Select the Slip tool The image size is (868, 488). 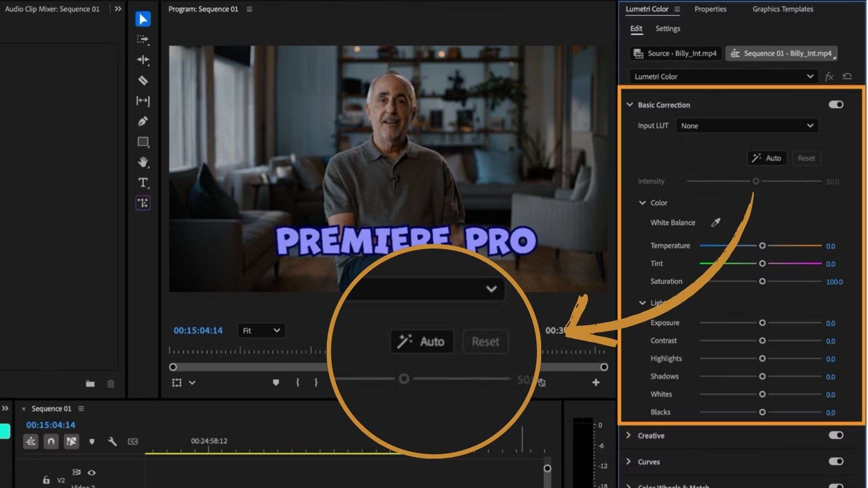click(x=143, y=101)
